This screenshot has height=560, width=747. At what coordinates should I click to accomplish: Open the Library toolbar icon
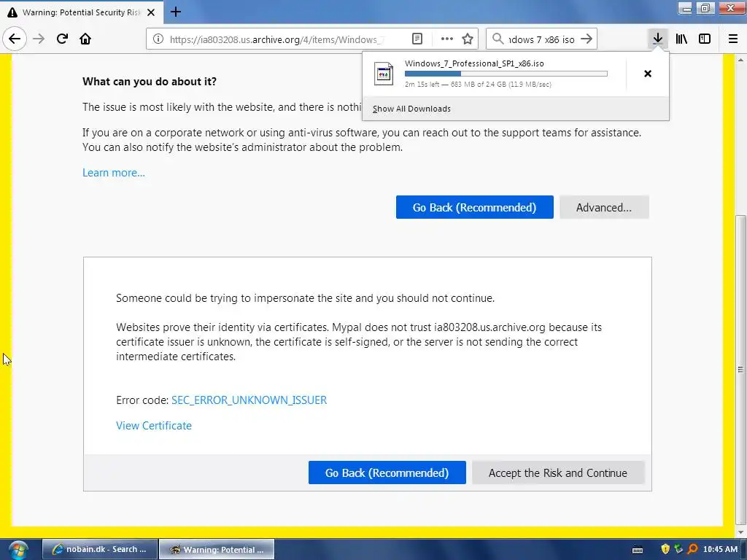681,39
